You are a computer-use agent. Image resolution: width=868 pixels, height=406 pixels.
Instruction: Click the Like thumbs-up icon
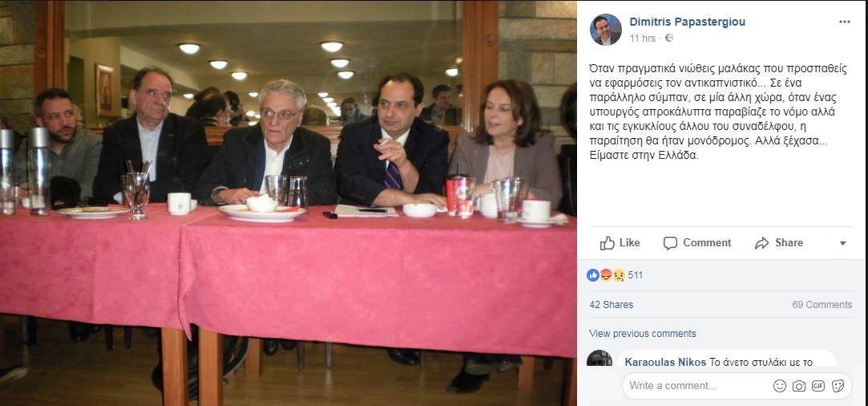pyautogui.click(x=608, y=243)
